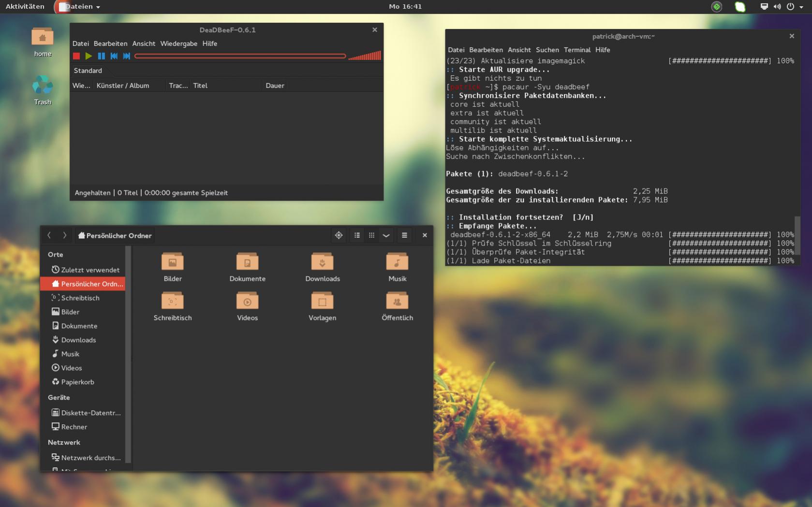Switch Files to list view
Screen dimensions: 812x507
357,235
